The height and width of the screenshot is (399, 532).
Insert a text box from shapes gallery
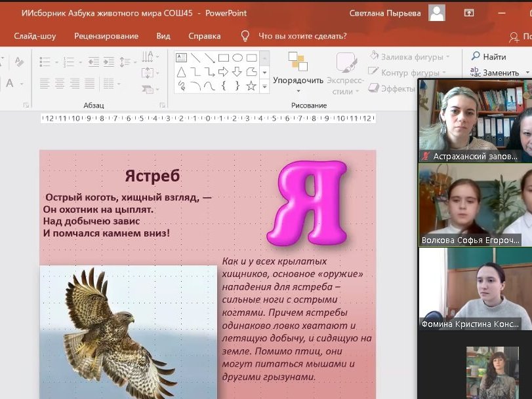click(x=181, y=58)
